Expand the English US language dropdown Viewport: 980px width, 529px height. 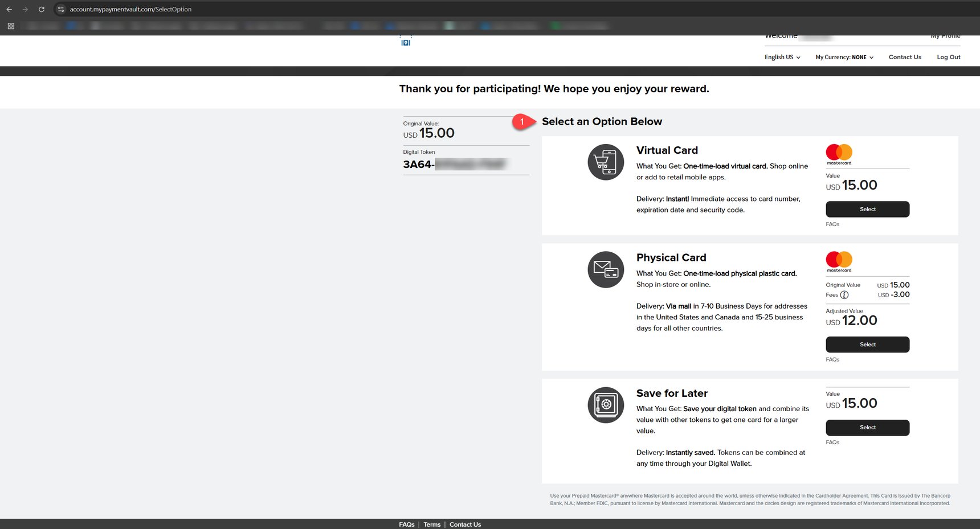pyautogui.click(x=782, y=57)
